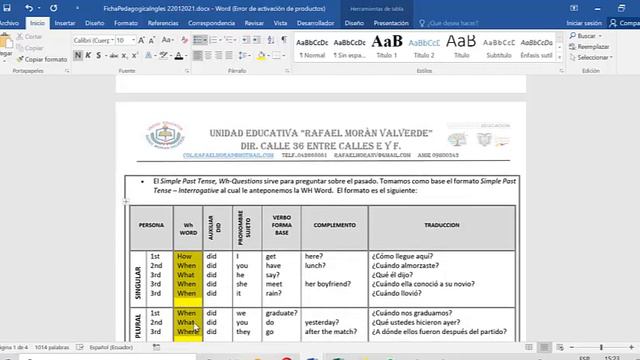640x360 pixels.
Task: Click the Cortar scissors button
Action: pyautogui.click(x=29, y=36)
